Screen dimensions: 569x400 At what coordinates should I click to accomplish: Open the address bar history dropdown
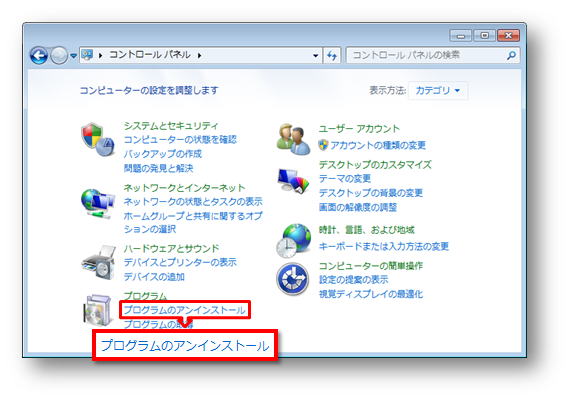coord(315,56)
